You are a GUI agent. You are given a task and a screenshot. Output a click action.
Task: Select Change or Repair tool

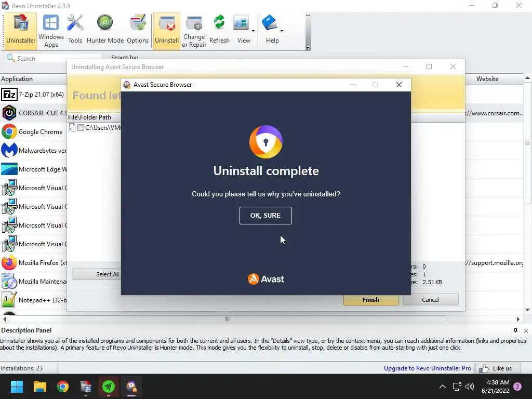[194, 31]
